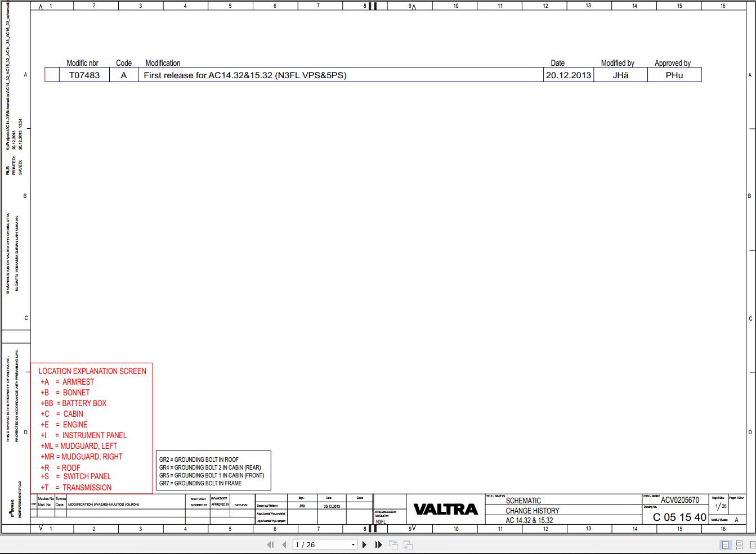Click '+R = ROOF' legend entry
Viewport: 756px width, 554px height.
point(60,468)
